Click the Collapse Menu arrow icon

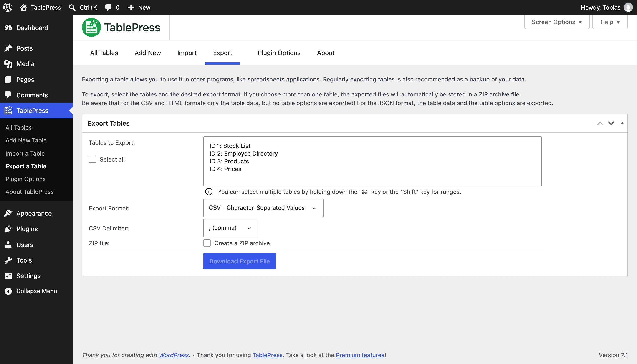coord(8,291)
